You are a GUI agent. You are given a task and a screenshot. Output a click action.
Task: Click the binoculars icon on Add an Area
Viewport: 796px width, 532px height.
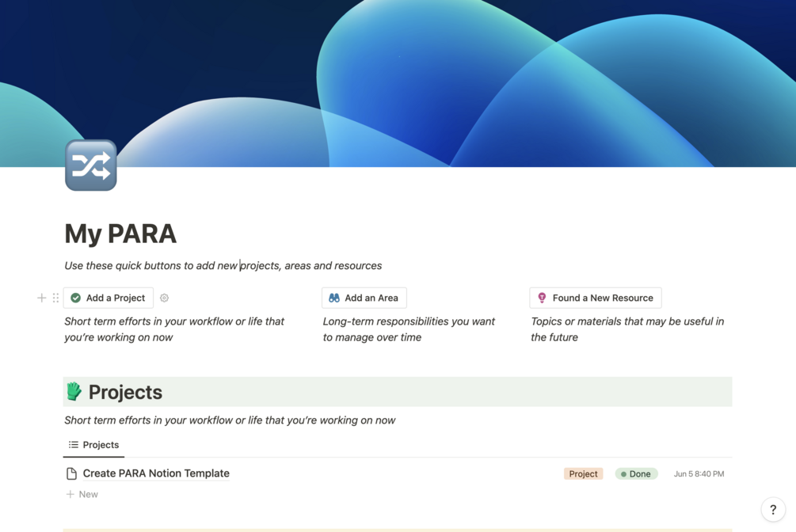pyautogui.click(x=333, y=298)
